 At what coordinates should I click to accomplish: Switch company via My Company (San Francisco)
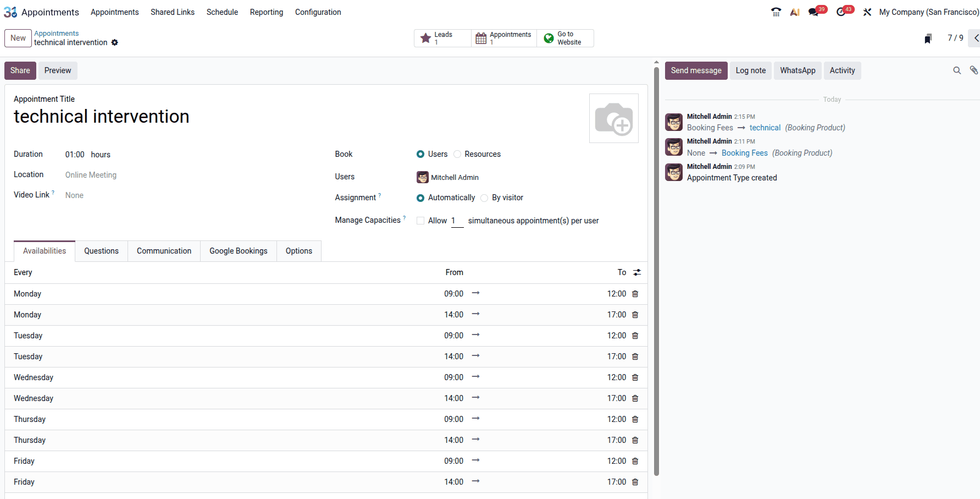(x=928, y=12)
